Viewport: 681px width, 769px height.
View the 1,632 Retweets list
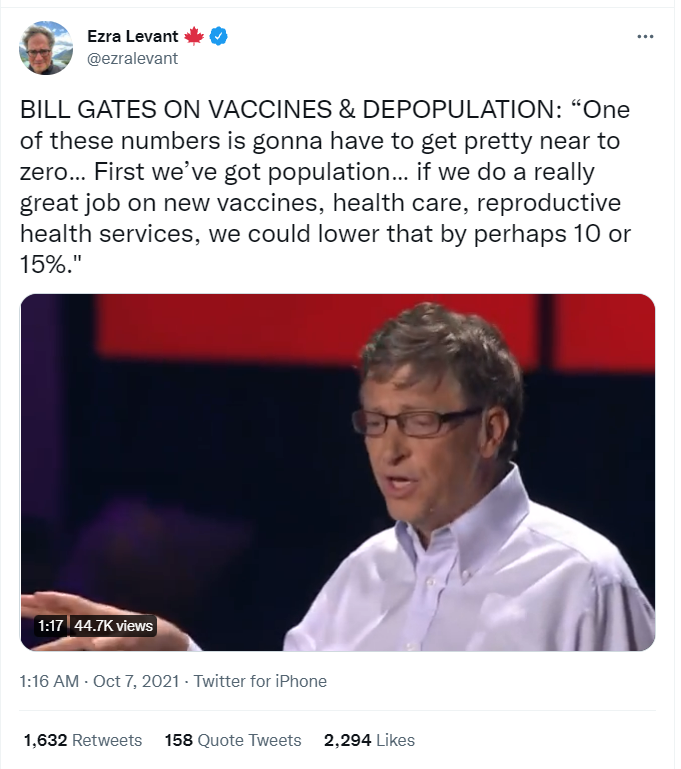point(82,740)
